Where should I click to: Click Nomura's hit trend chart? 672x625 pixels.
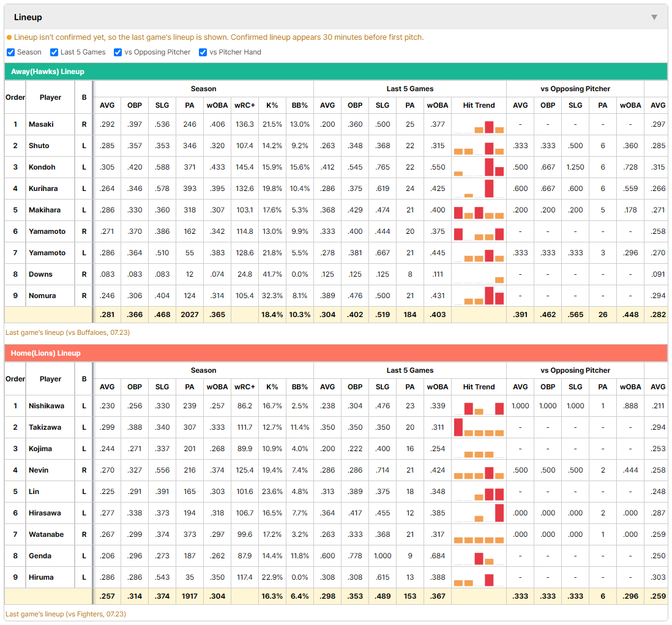click(x=479, y=296)
